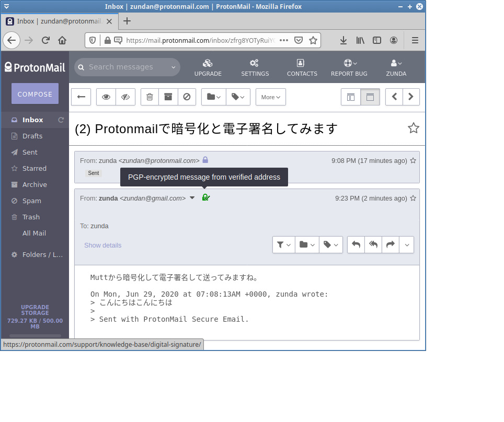
Task: Open ZUNDA user menu
Action: point(396,67)
